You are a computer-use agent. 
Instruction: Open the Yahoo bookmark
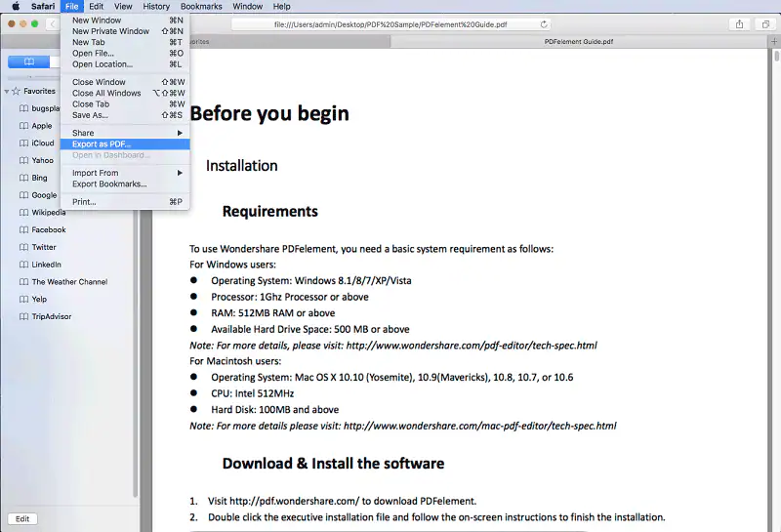[42, 160]
